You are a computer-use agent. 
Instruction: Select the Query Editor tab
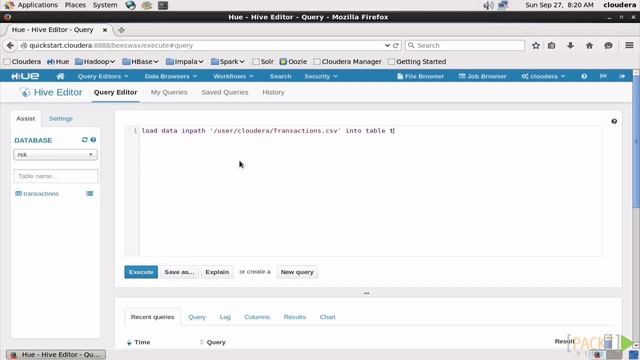(x=116, y=92)
